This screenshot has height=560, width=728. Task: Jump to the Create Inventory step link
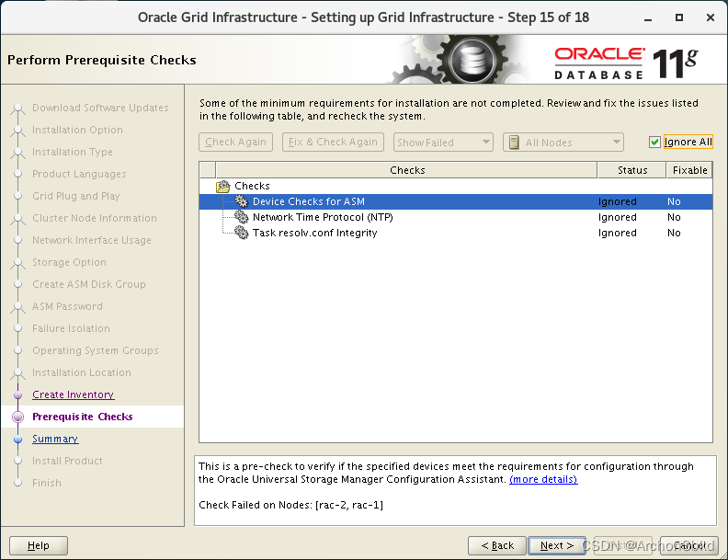[x=74, y=394]
